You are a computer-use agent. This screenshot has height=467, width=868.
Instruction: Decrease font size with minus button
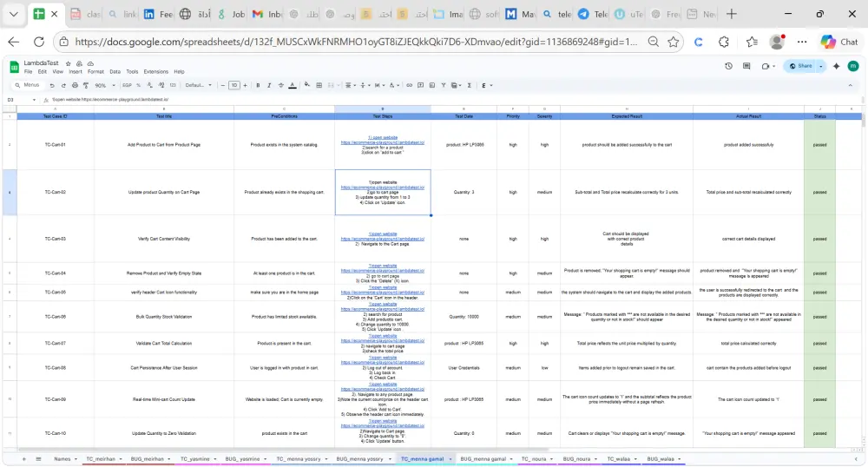point(222,85)
